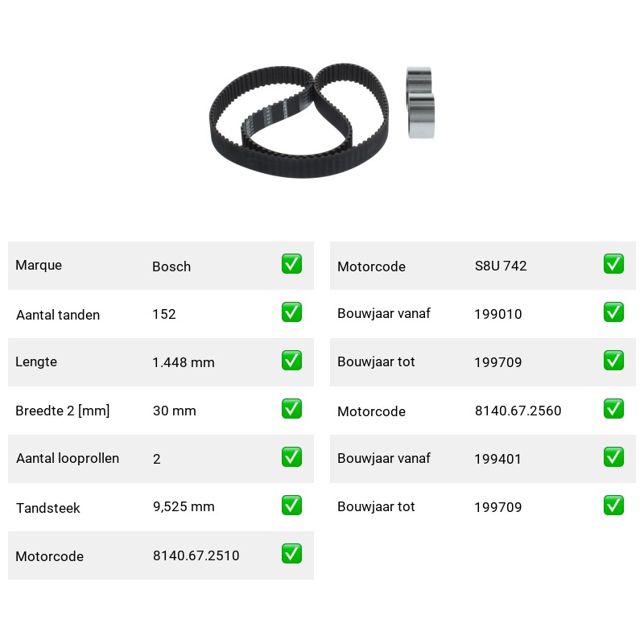The height and width of the screenshot is (644, 644).
Task: Select the Marque row label
Action: coord(39,266)
